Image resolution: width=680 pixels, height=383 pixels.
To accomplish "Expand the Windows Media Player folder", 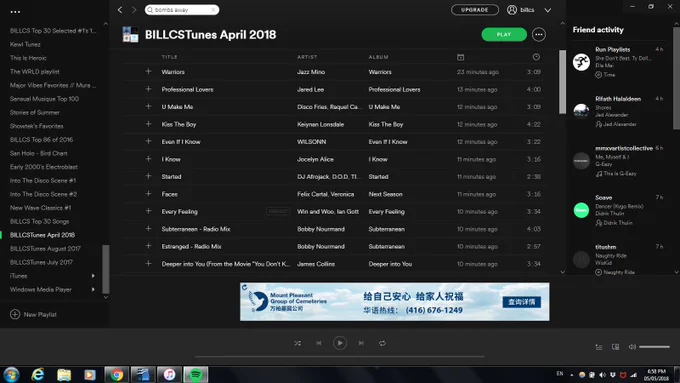I will 93,289.
